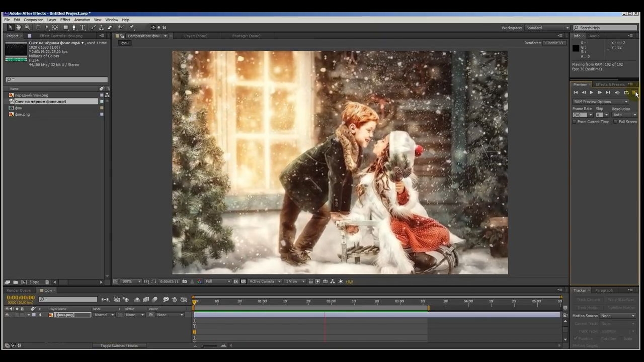The image size is (644, 362).
Task: Step to next frame in Preview
Action: point(599,93)
